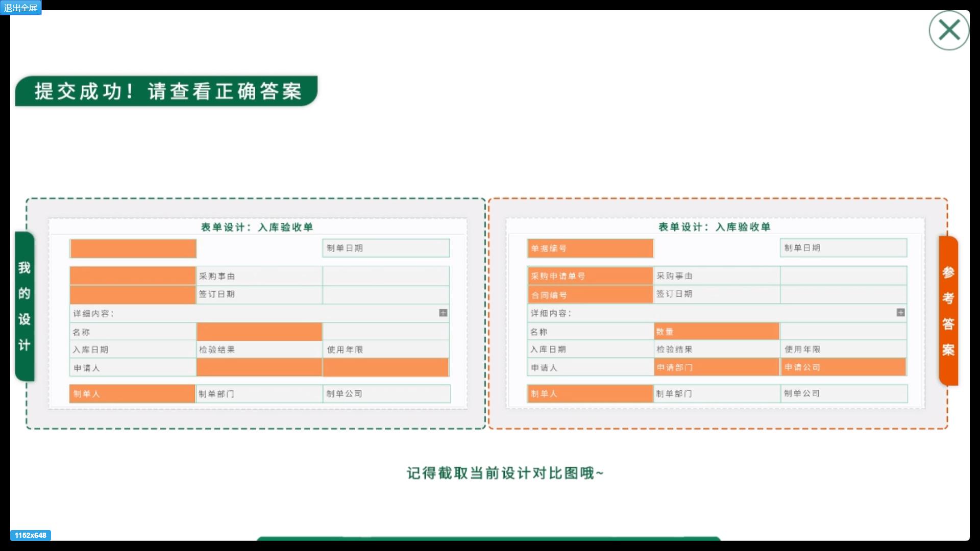The width and height of the screenshot is (980, 551).
Task: Select the 参考答案 side tab
Action: [x=948, y=311]
